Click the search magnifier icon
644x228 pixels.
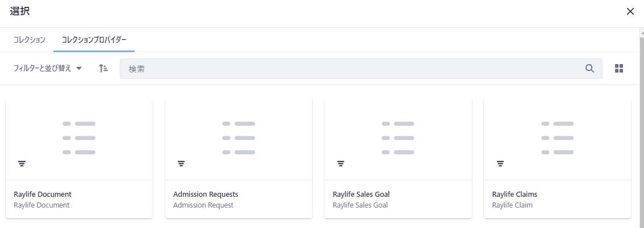tap(589, 69)
